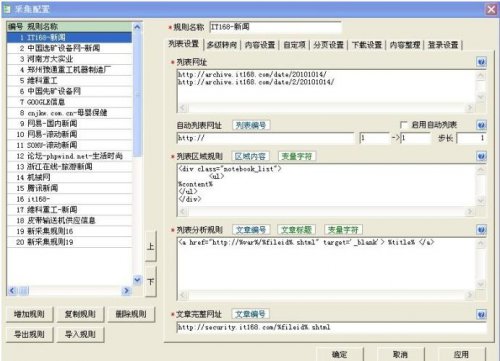The height and width of the screenshot is (361, 500).
Task: Click 应用 apply button
Action: click(x=461, y=354)
